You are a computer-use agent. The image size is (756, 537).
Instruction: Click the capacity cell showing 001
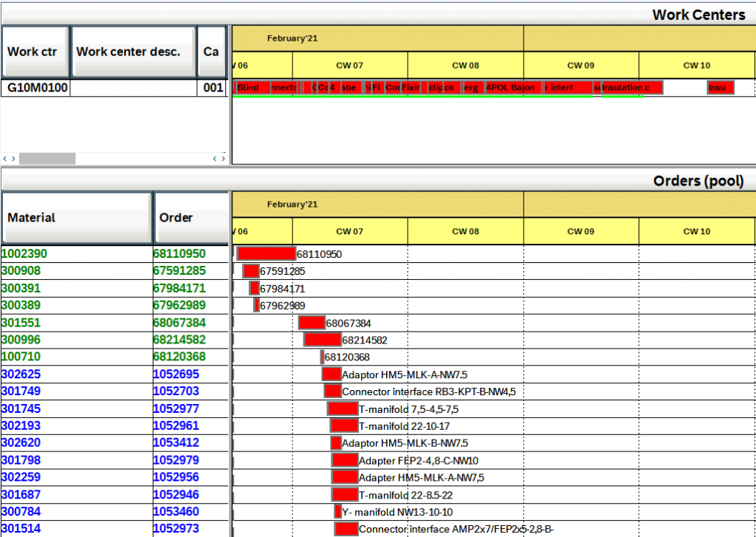(213, 88)
